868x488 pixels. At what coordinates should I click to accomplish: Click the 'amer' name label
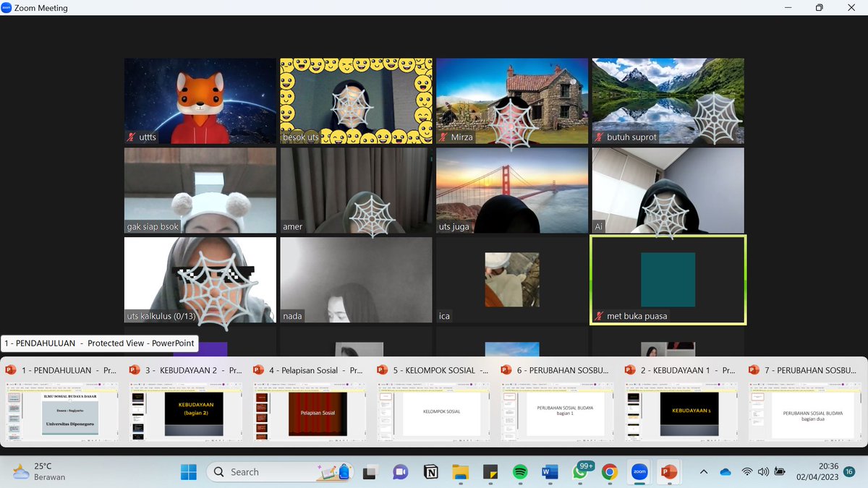[x=293, y=226]
